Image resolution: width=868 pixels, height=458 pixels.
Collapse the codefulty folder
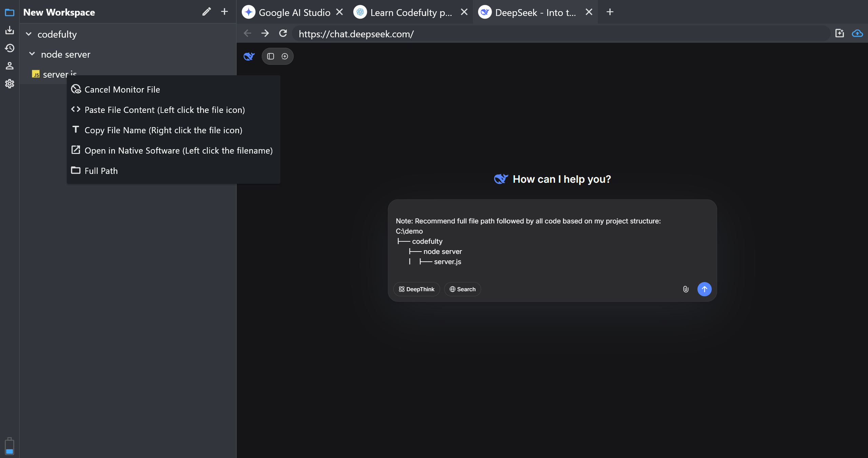[29, 34]
